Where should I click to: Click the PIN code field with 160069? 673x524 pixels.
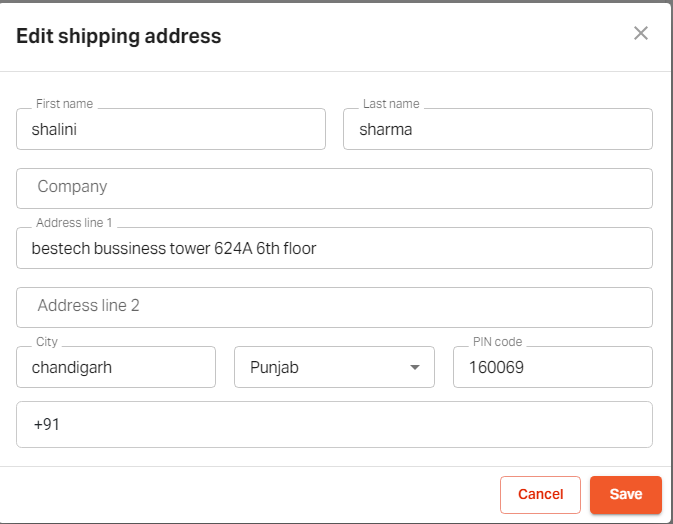552,367
